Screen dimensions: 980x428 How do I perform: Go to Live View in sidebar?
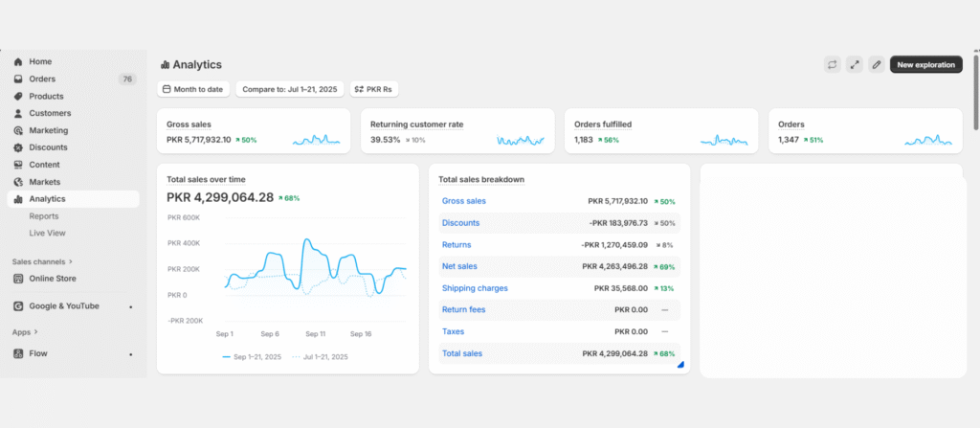tap(47, 233)
